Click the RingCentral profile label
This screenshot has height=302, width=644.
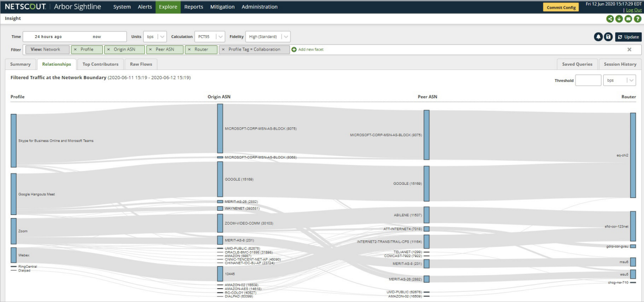pyautogui.click(x=28, y=267)
